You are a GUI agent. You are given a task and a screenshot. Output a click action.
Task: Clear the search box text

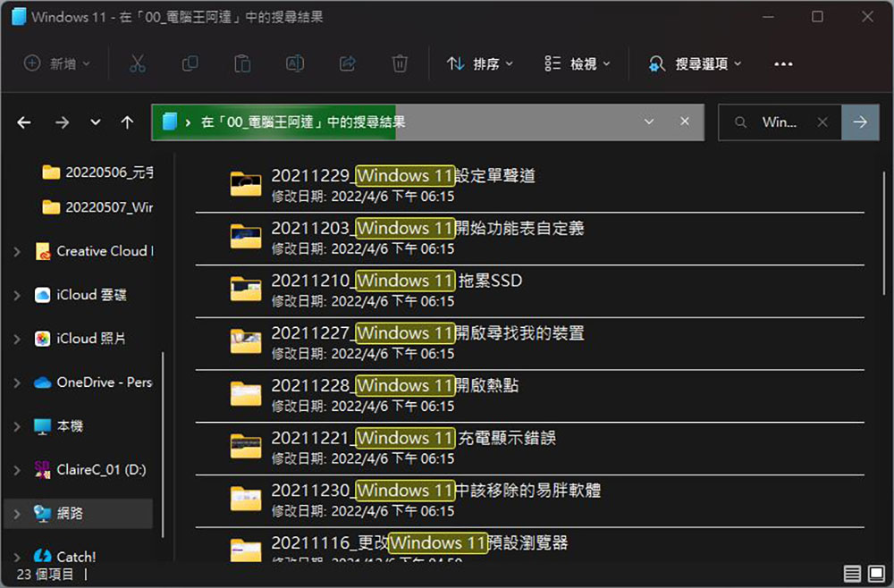click(822, 122)
